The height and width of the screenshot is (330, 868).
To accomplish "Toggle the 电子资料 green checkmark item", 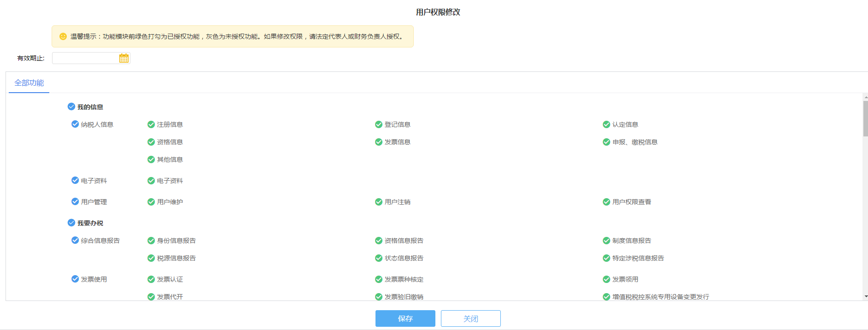I will 151,181.
